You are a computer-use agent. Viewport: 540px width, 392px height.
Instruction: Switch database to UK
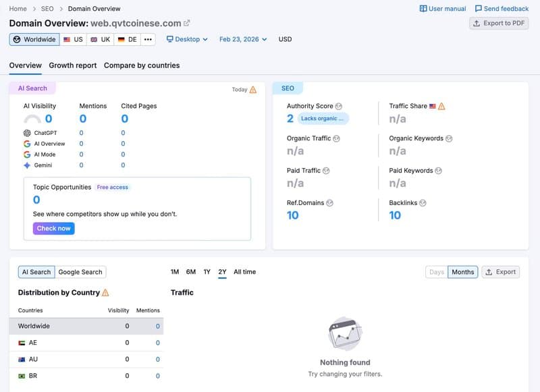tap(100, 39)
